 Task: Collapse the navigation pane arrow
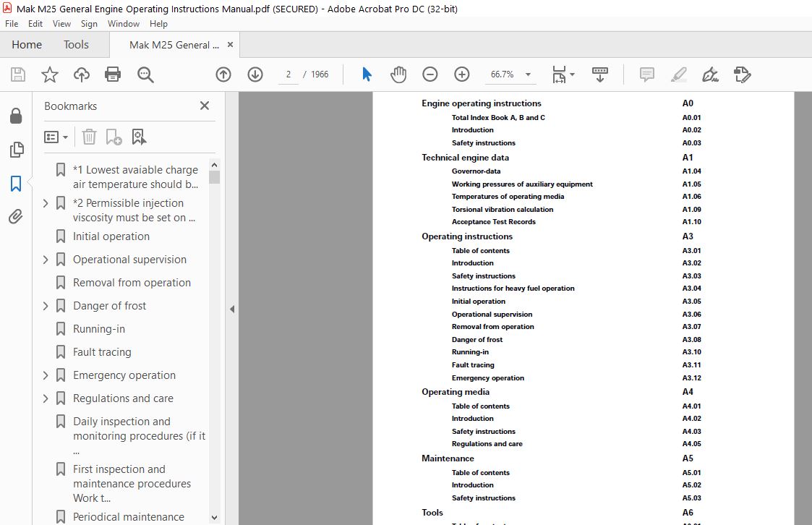point(232,309)
